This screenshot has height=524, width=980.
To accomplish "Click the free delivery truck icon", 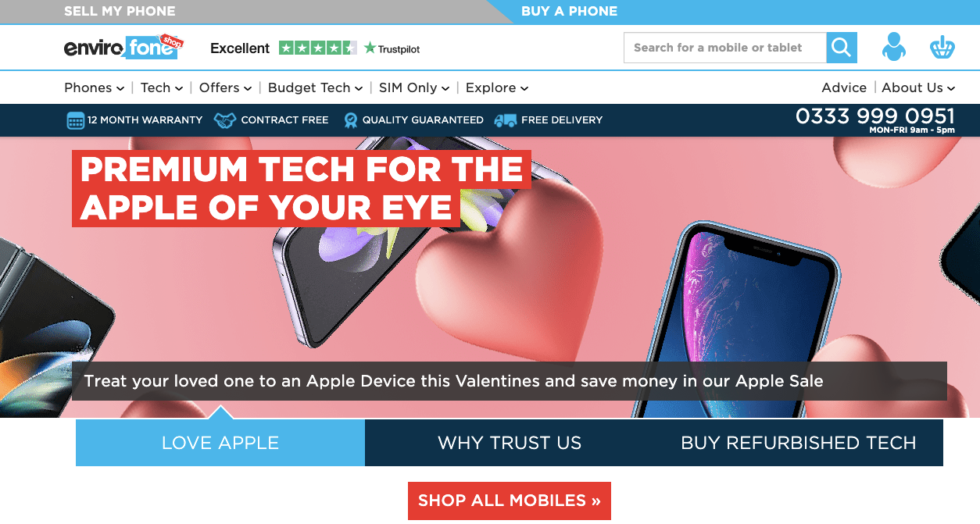I will [506, 120].
